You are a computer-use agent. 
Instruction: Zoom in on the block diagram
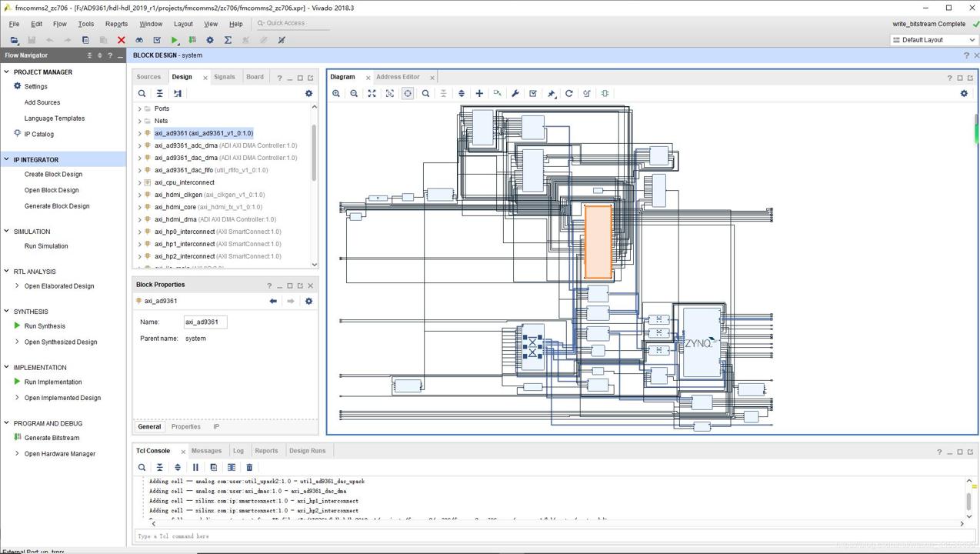coord(336,93)
